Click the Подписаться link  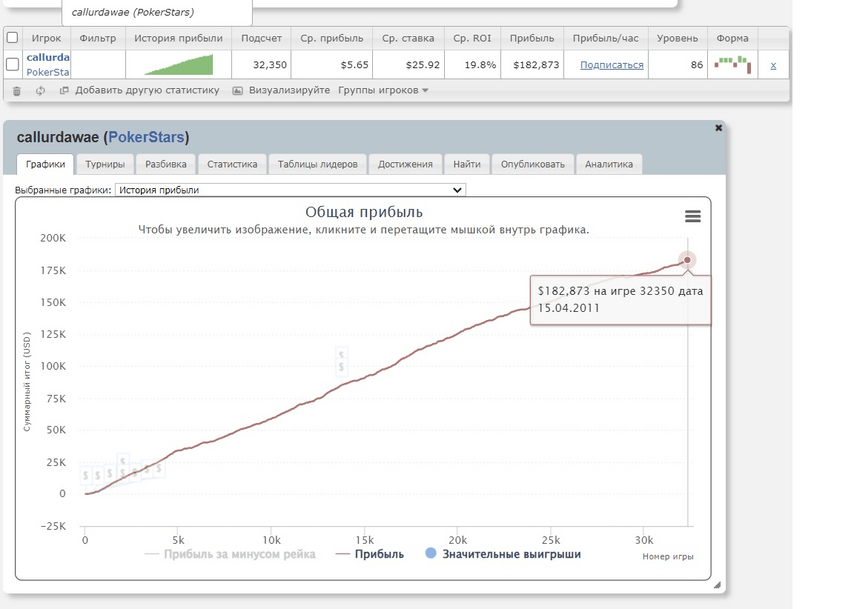pos(611,65)
